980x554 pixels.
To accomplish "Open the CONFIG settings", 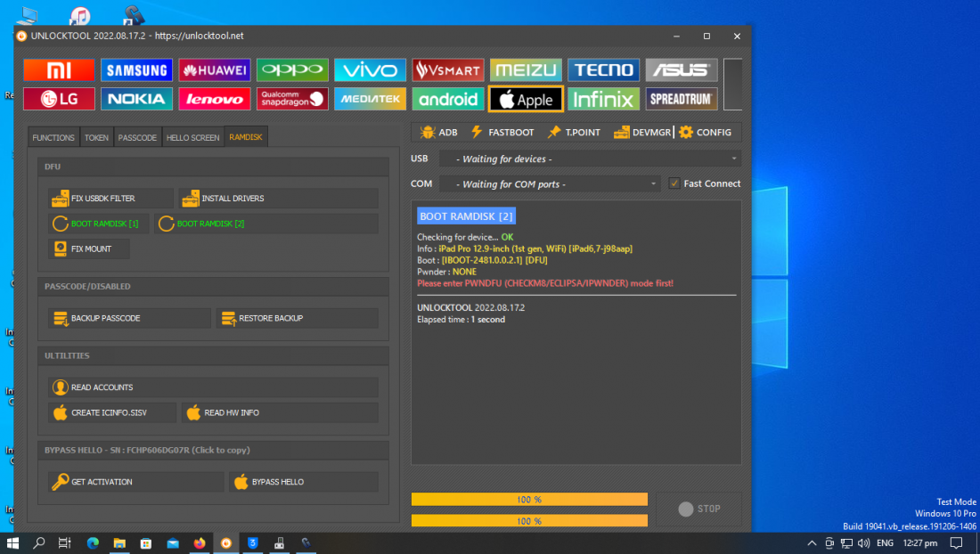I will click(x=705, y=133).
